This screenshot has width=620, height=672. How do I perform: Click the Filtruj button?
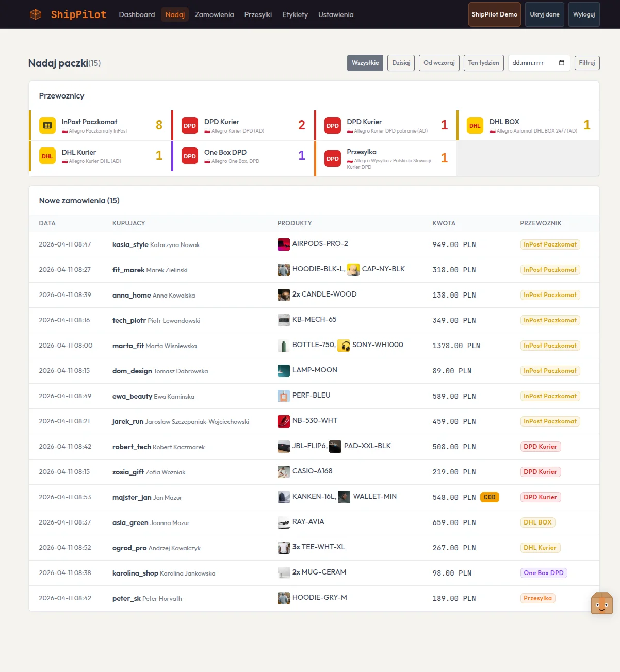[587, 63]
